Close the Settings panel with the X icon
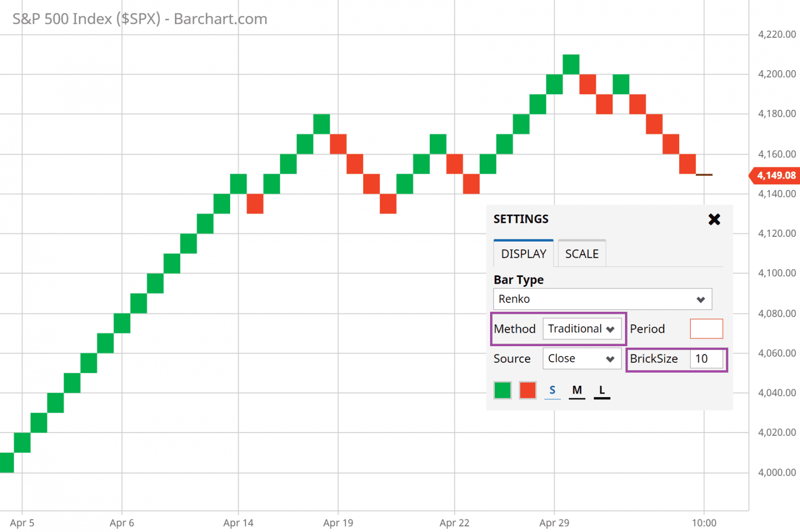This screenshot has height=532, width=800. pyautogui.click(x=714, y=219)
